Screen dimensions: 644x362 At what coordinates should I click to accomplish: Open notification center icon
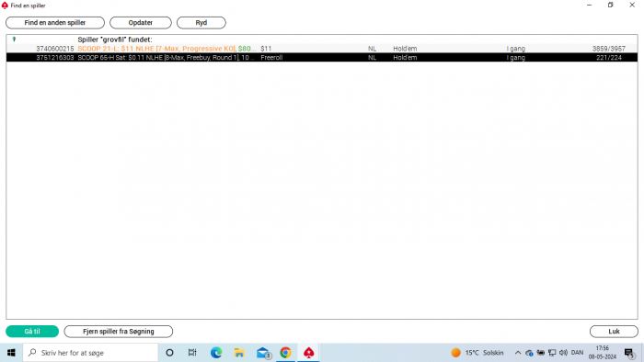coord(629,353)
